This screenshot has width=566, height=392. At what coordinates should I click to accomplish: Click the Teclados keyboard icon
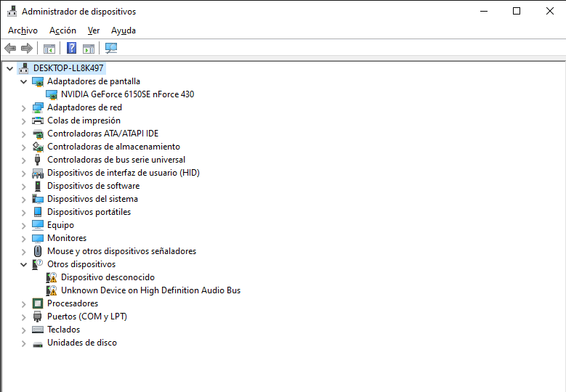click(x=38, y=330)
